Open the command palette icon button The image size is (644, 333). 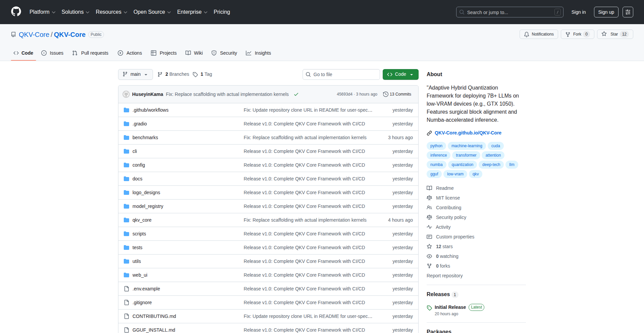tap(628, 12)
